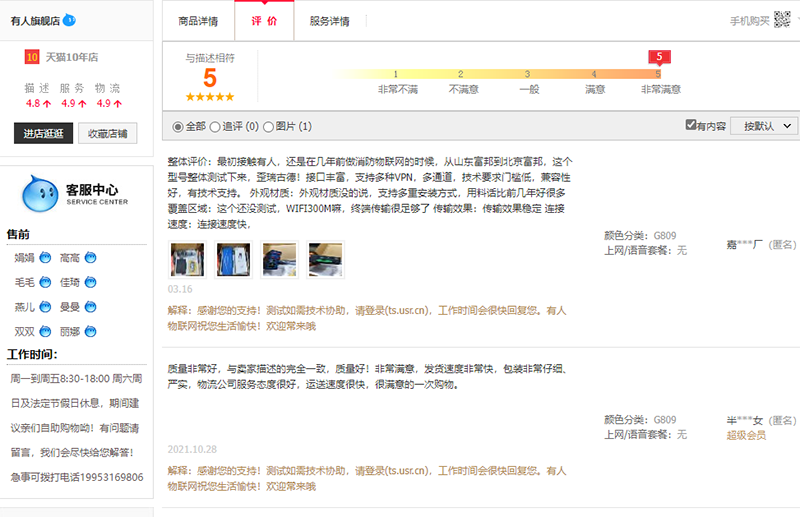Chat with 娟娟 via her Wangwang icon

click(44, 258)
